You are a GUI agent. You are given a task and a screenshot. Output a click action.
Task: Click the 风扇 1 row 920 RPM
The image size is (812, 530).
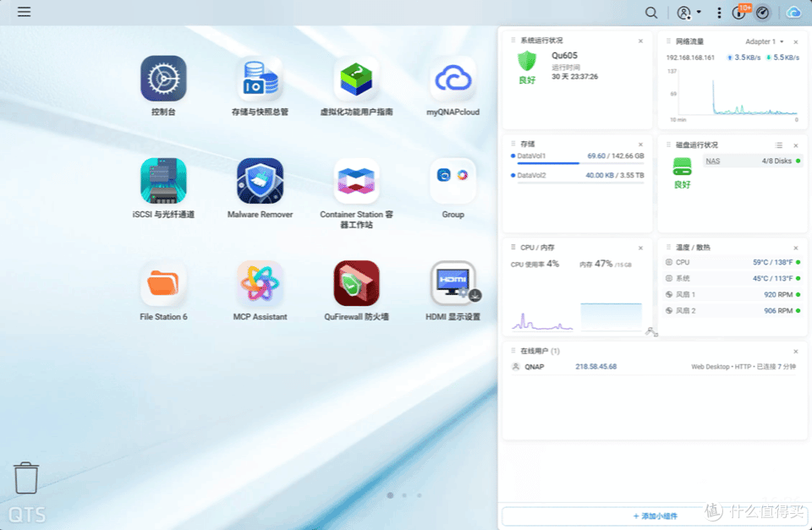pyautogui.click(x=732, y=294)
